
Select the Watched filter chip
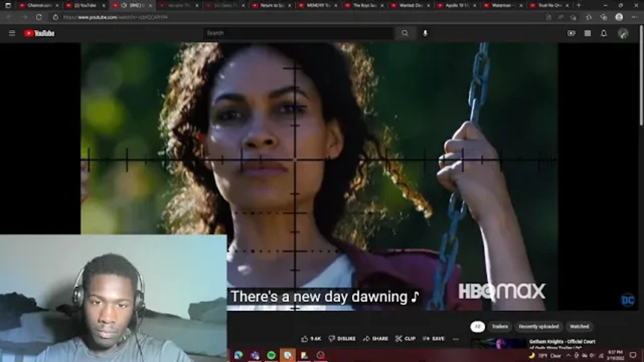click(579, 326)
